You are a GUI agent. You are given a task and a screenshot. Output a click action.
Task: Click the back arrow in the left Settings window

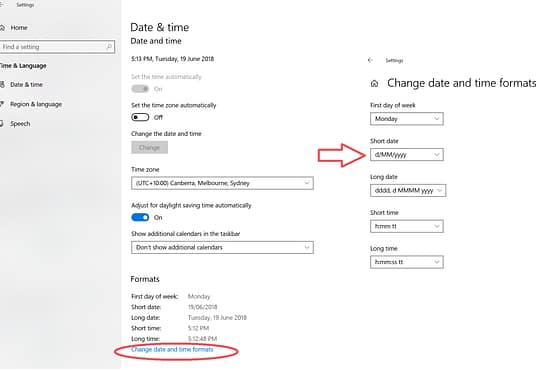click(x=2, y=5)
